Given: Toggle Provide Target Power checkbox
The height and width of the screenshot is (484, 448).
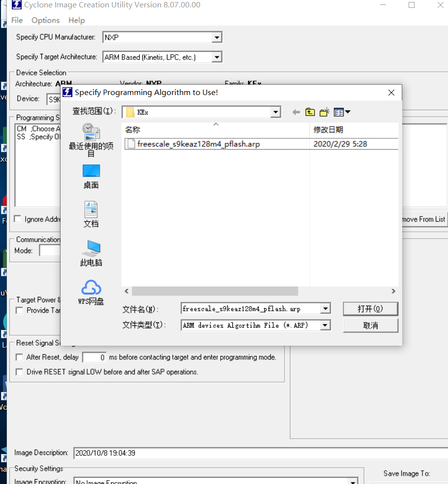Looking at the screenshot, I should (19, 310).
